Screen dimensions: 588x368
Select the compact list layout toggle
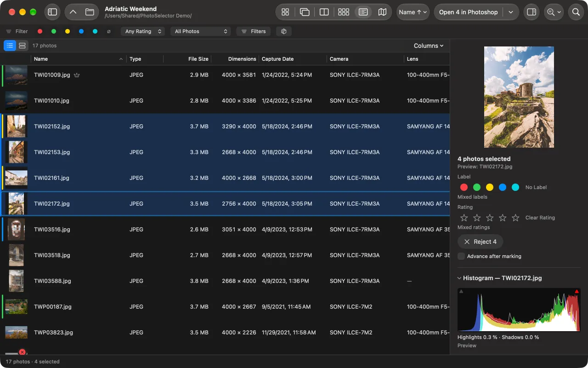[x=10, y=46]
